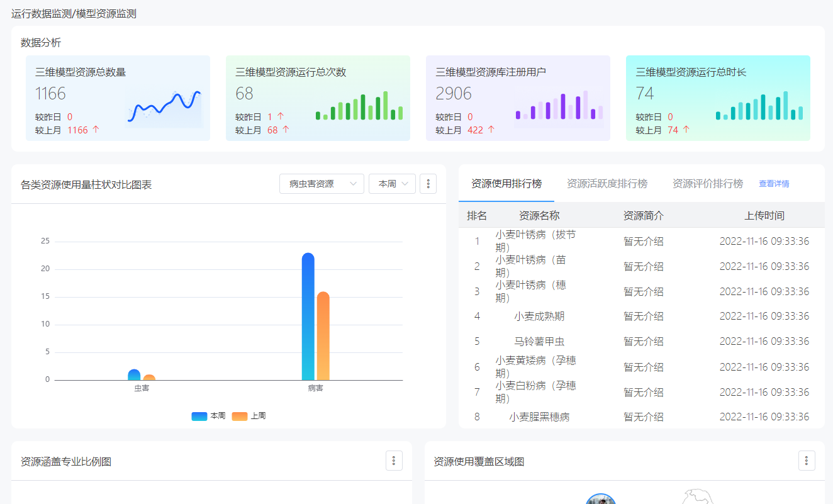This screenshot has height=504, width=833.
Task: Click the red up arrow beside 较上月 1166
Action: click(x=96, y=130)
